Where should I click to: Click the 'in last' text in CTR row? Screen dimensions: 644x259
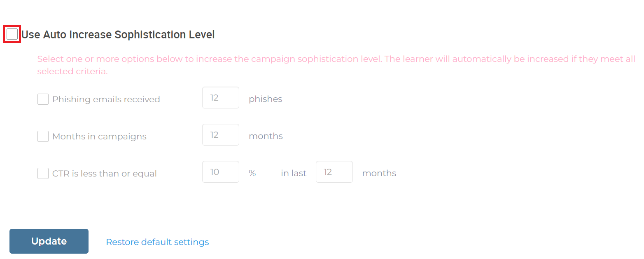click(294, 173)
